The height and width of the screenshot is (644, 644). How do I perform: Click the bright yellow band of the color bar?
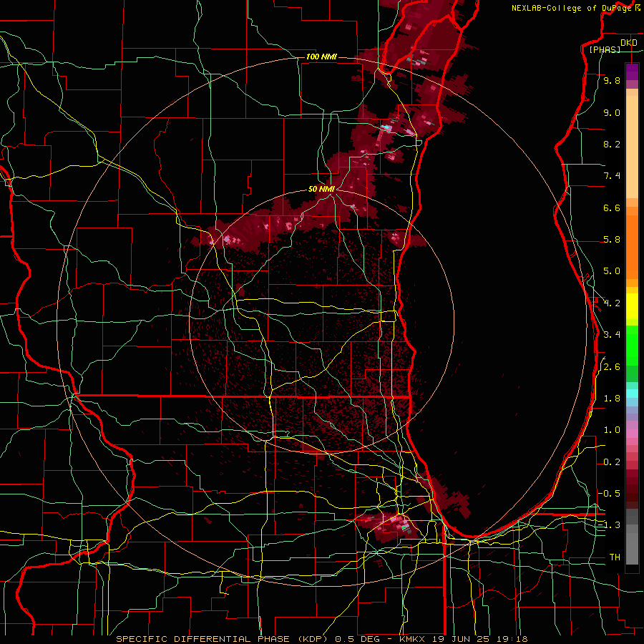[632, 306]
